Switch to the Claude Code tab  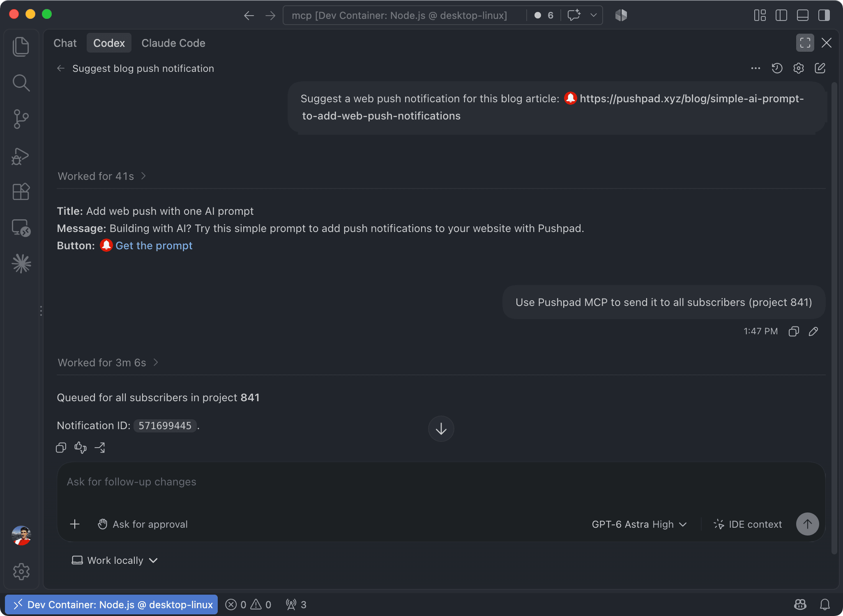(173, 43)
